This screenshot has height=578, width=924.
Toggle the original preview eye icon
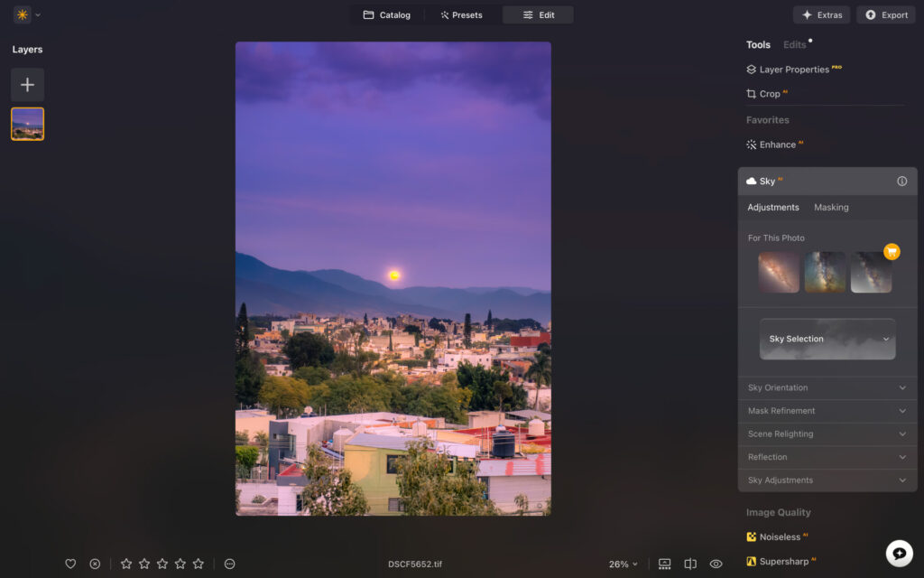click(x=716, y=564)
